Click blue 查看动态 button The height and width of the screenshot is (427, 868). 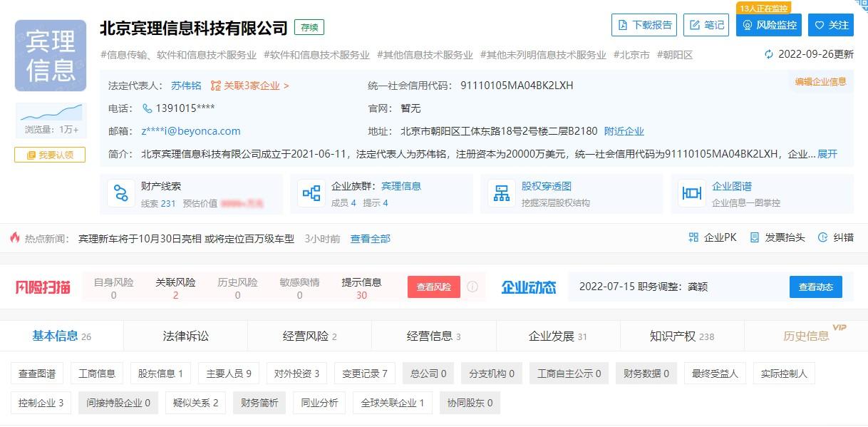pos(816,287)
